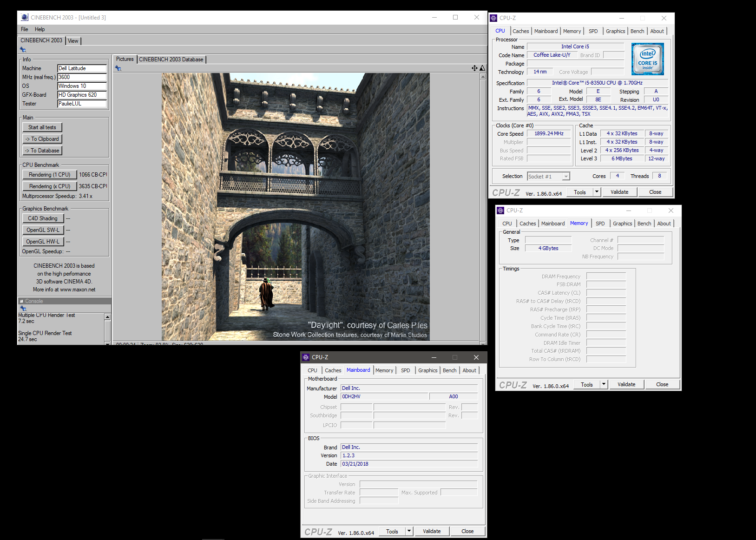The width and height of the screenshot is (756, 540).
Task: Click Validate in the Mainboard-tab CPU-Z window
Action: [432, 531]
